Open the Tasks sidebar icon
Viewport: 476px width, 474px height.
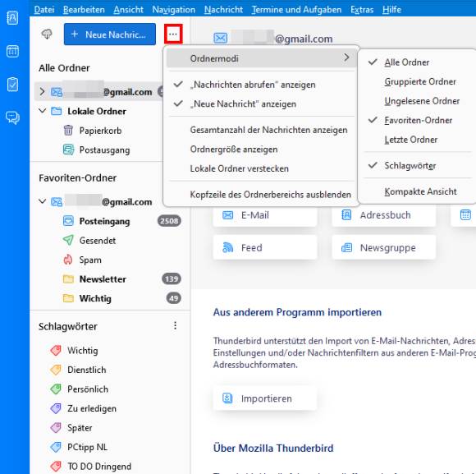(12, 85)
